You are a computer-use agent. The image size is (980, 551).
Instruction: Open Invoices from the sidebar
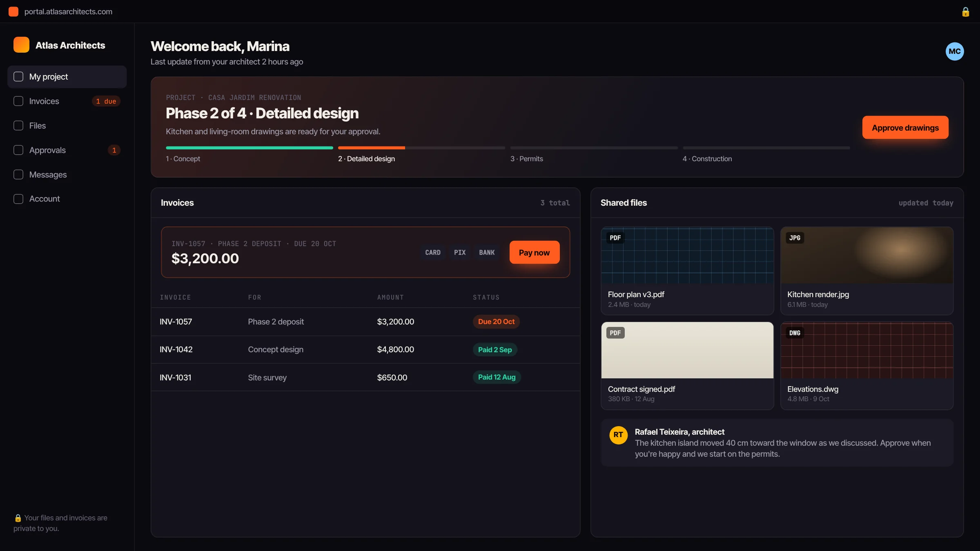click(x=67, y=101)
